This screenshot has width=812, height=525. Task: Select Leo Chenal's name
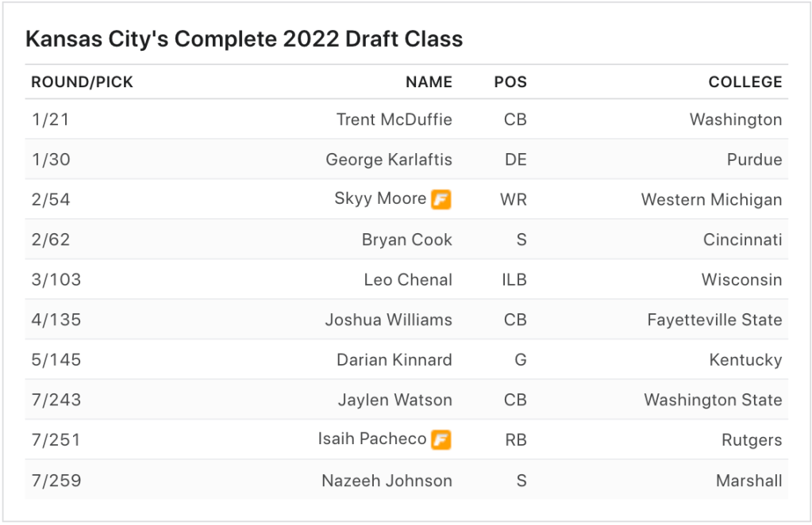point(408,280)
